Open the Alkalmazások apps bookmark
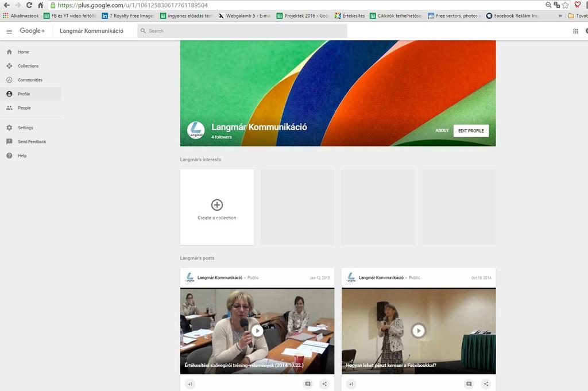Image resolution: width=588 pixels, height=391 pixels. point(21,16)
